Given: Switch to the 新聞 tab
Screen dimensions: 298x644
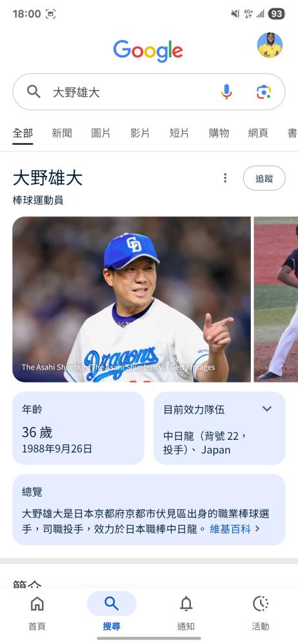Looking at the screenshot, I should [62, 133].
